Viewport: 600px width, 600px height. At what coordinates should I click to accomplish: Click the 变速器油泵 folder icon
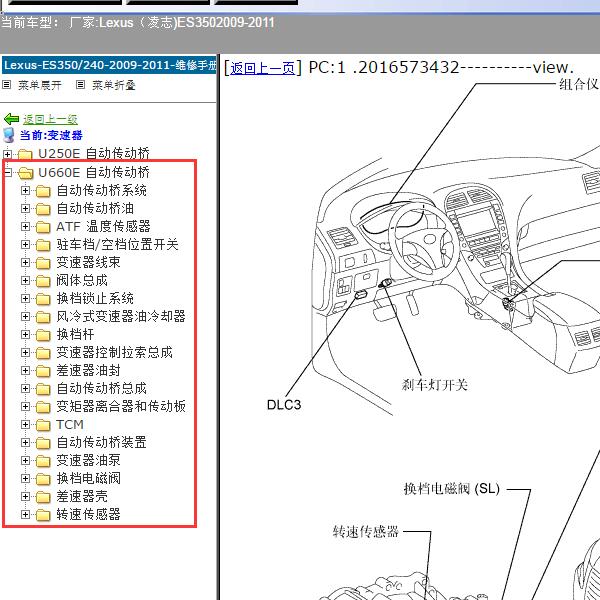click(x=43, y=461)
